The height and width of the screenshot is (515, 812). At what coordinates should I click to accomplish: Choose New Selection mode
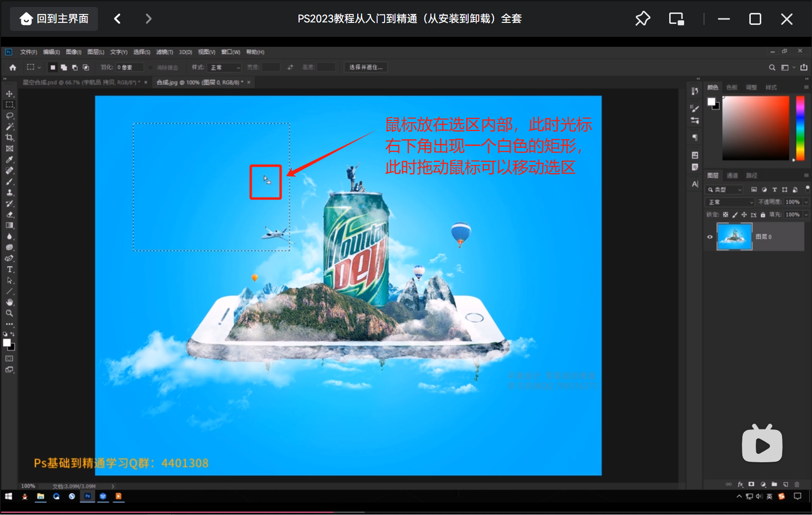53,67
